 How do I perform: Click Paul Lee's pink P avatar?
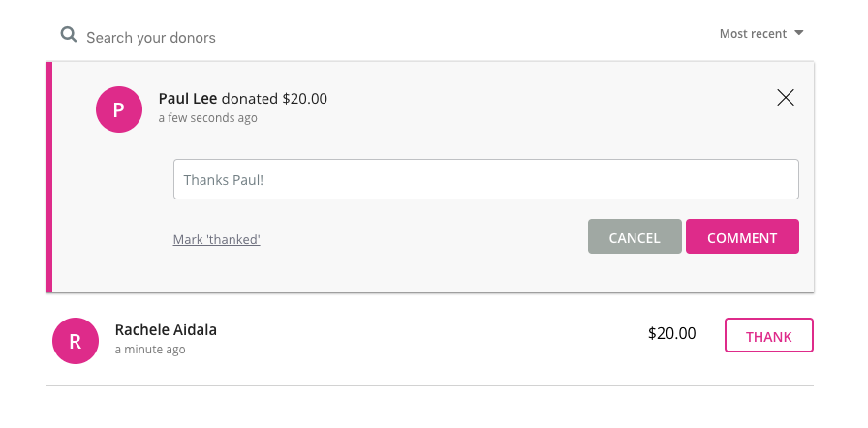[x=119, y=109]
